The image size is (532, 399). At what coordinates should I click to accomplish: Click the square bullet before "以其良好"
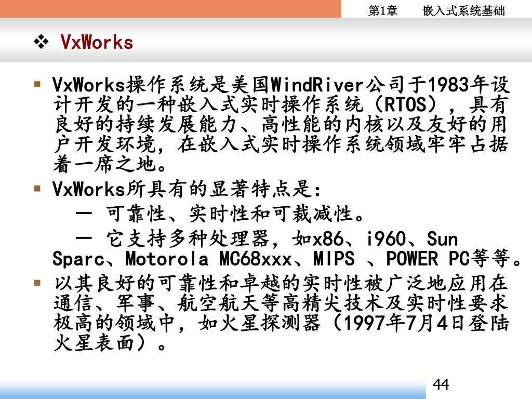click(x=37, y=283)
